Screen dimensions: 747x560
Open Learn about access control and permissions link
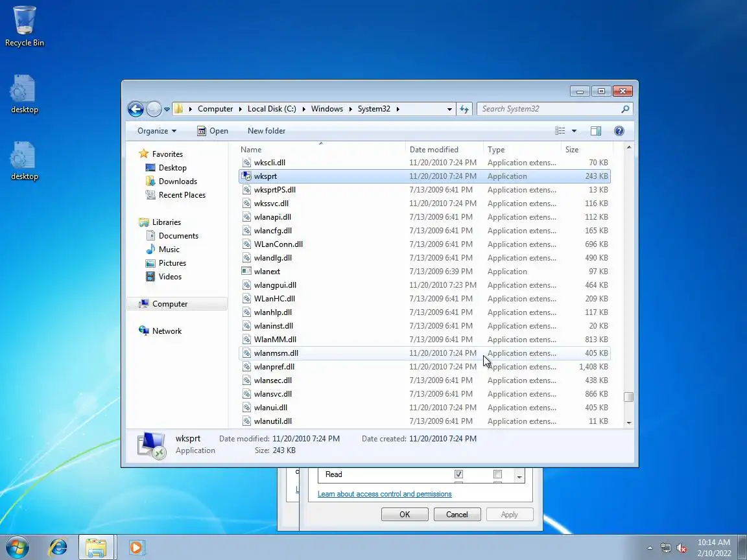point(385,495)
